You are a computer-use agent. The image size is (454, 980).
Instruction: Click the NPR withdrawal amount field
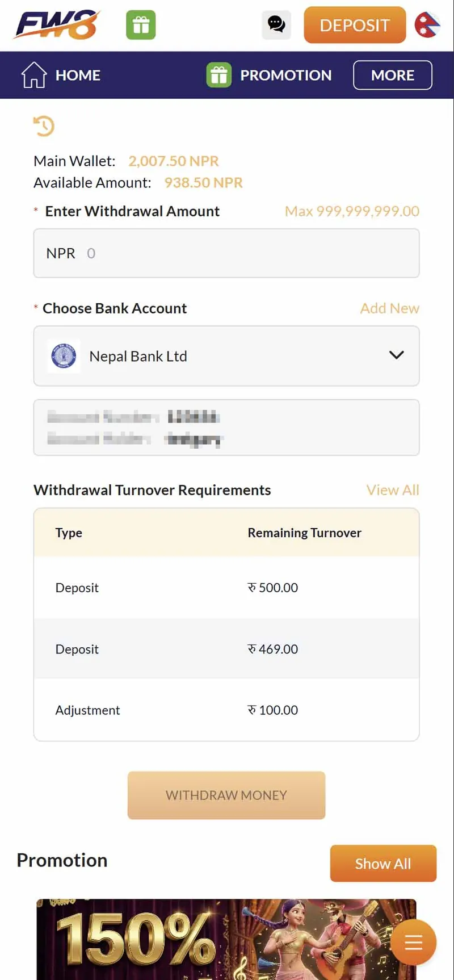[226, 253]
